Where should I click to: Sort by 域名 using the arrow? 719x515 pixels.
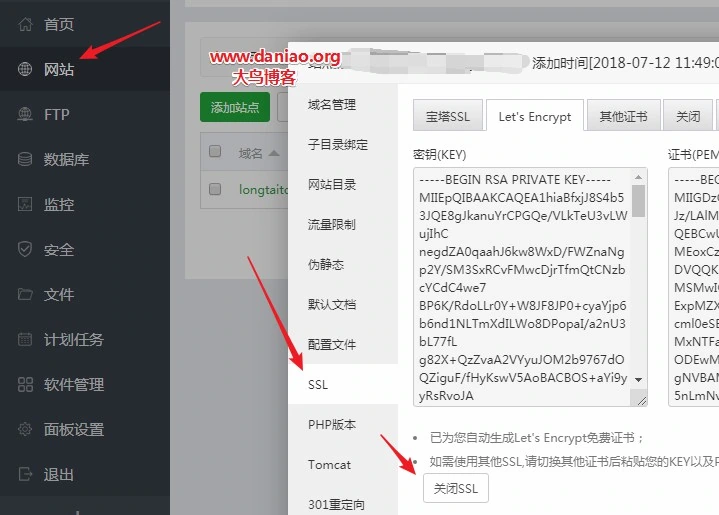[x=274, y=153]
